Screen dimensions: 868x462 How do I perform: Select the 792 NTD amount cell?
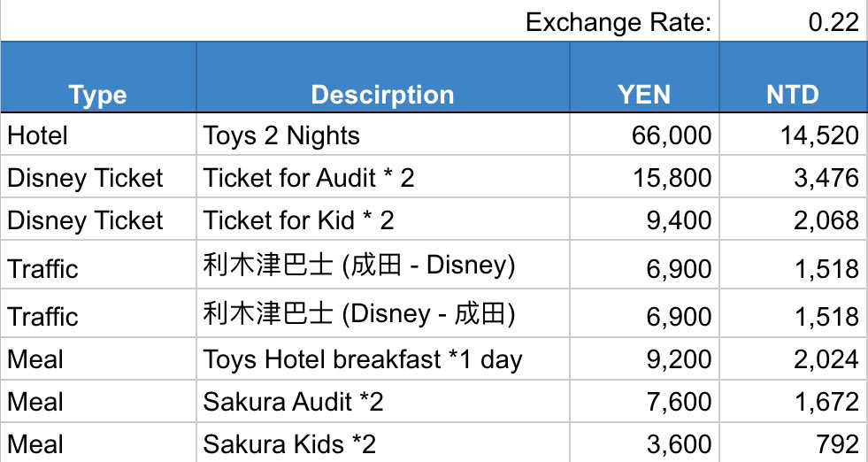coord(793,443)
